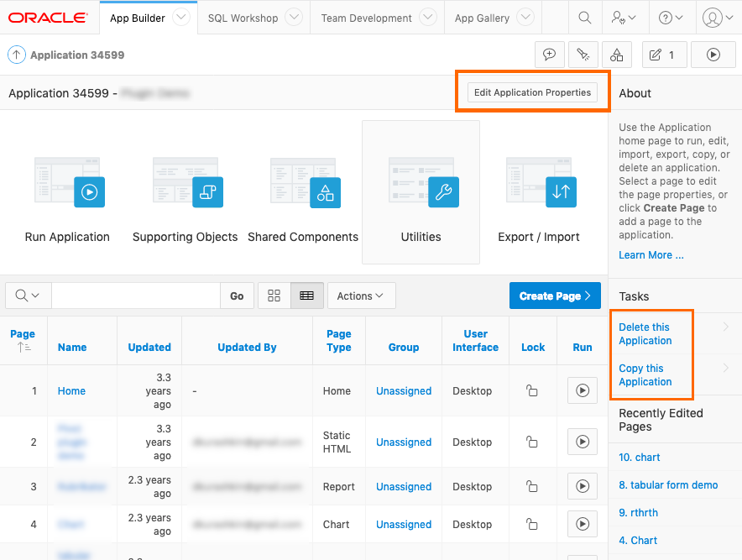Open the Learn More link
Viewport: 742px width, 560px height.
click(x=651, y=255)
